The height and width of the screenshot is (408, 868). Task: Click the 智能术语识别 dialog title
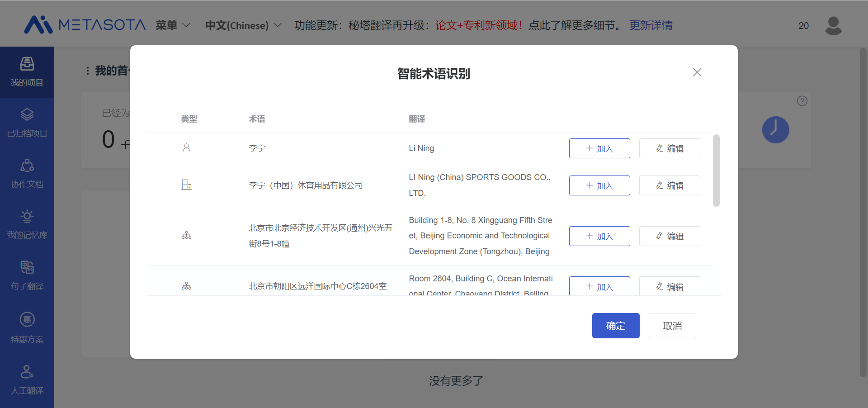tap(434, 73)
